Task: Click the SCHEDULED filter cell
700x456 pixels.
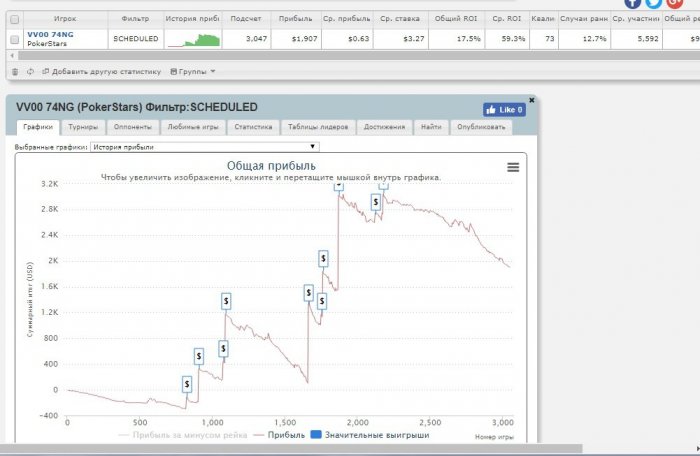Action: (136, 39)
